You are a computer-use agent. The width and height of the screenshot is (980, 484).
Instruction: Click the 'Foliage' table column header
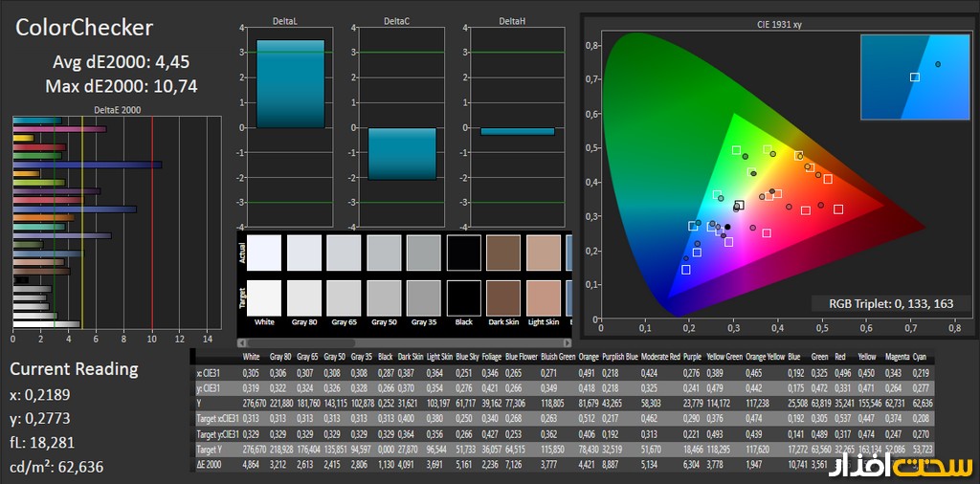coord(491,357)
